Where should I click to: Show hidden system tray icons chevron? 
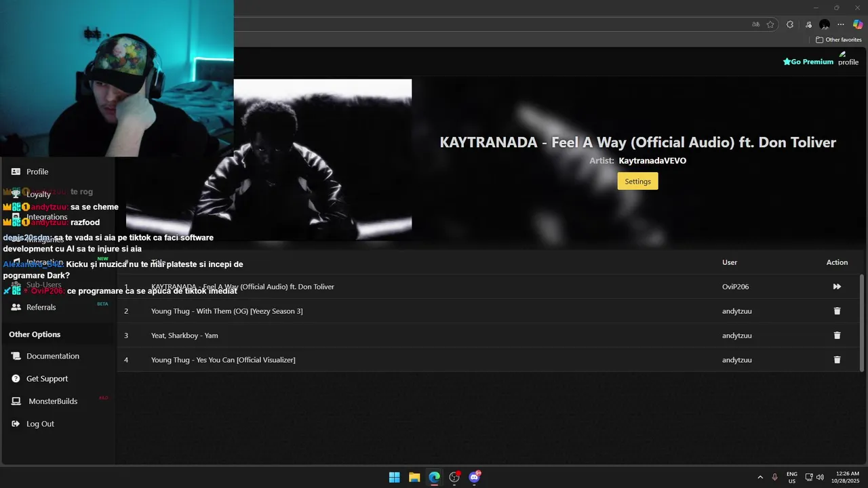(760, 477)
